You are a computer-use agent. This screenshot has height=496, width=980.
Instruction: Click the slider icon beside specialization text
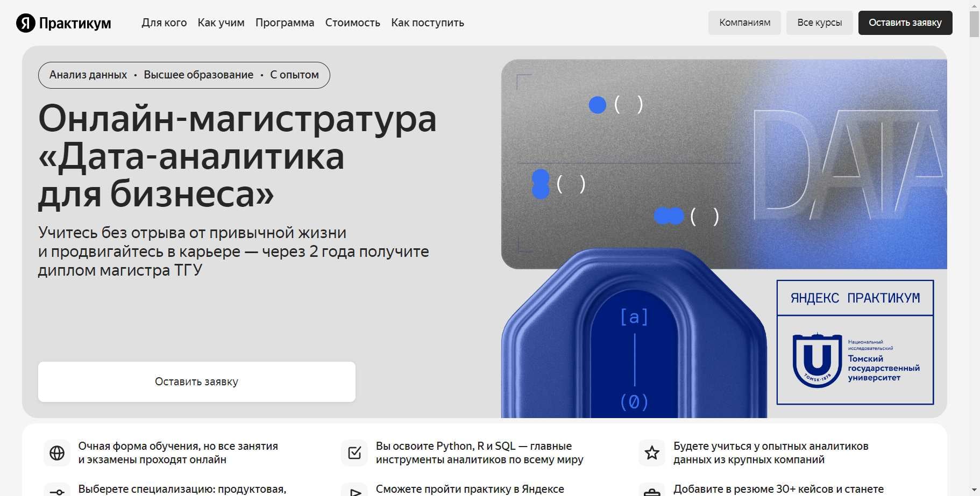pos(57,490)
